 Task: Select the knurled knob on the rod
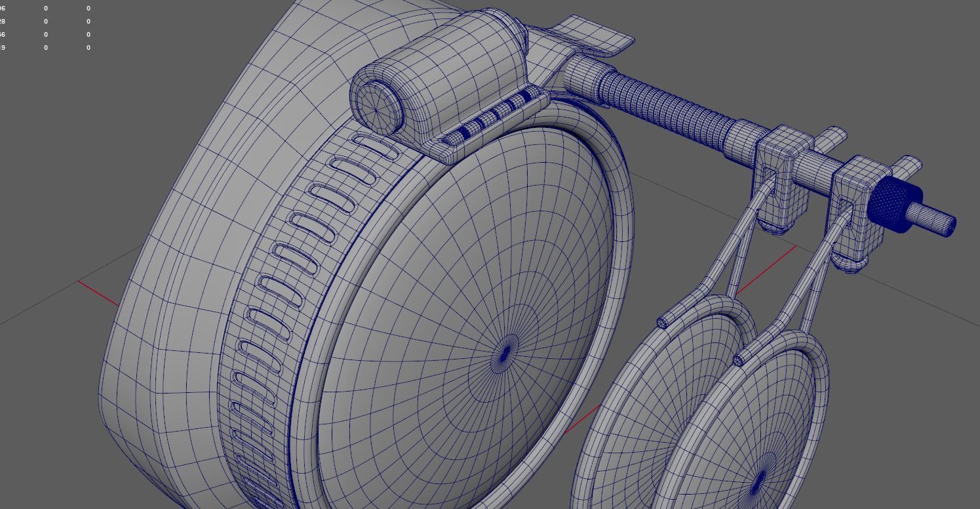895,204
